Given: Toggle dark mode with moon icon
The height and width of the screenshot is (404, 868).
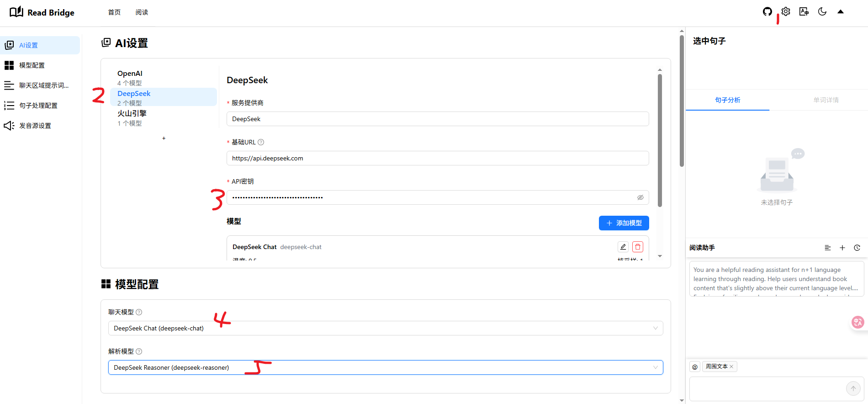Looking at the screenshot, I should coord(822,12).
